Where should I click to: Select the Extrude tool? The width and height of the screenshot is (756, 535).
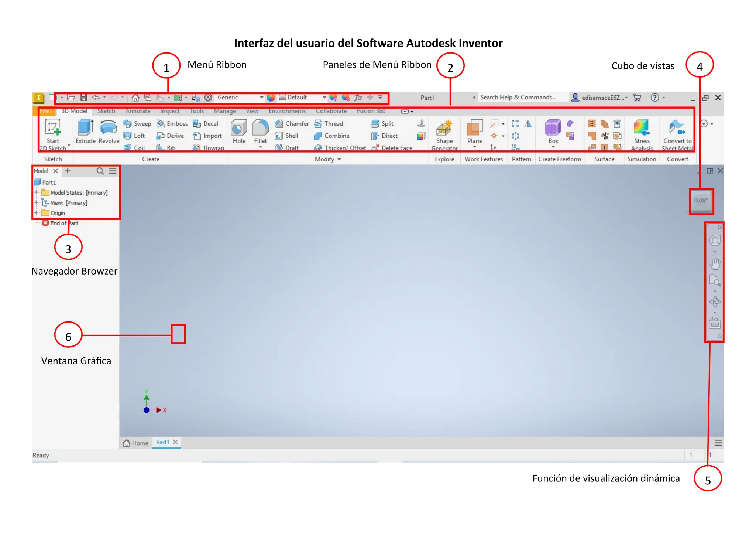[86, 132]
